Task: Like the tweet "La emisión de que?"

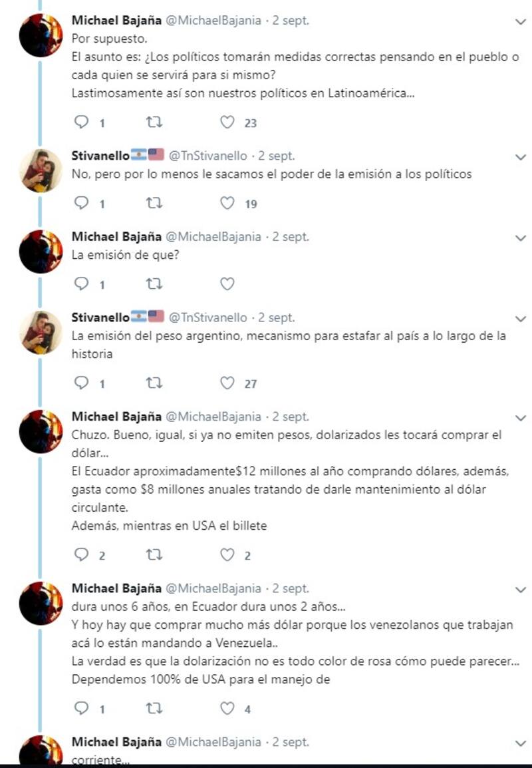Action: point(227,284)
